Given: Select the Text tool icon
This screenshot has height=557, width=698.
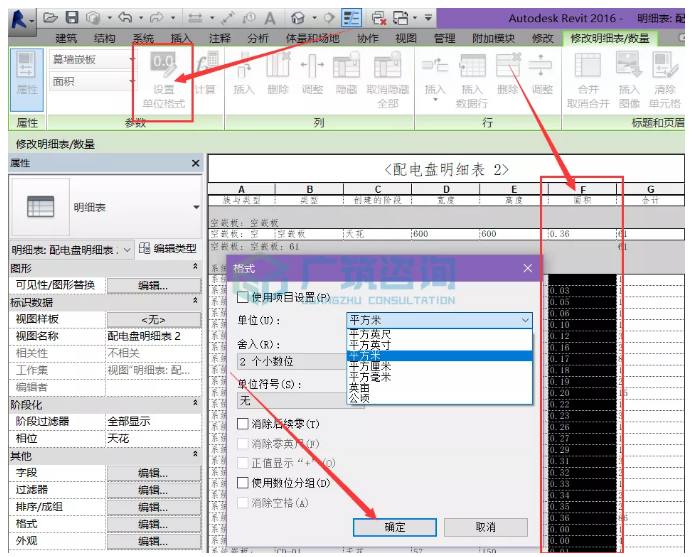Looking at the screenshot, I should (270, 18).
